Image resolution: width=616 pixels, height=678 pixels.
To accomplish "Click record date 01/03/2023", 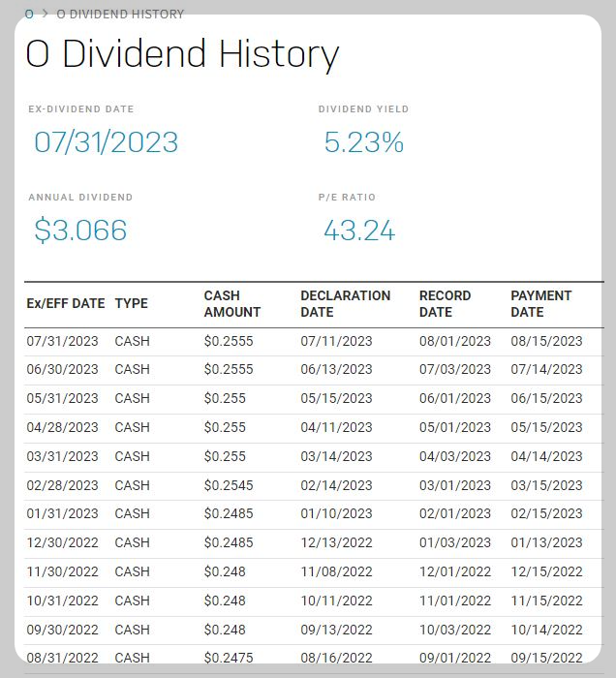I will coord(455,542).
